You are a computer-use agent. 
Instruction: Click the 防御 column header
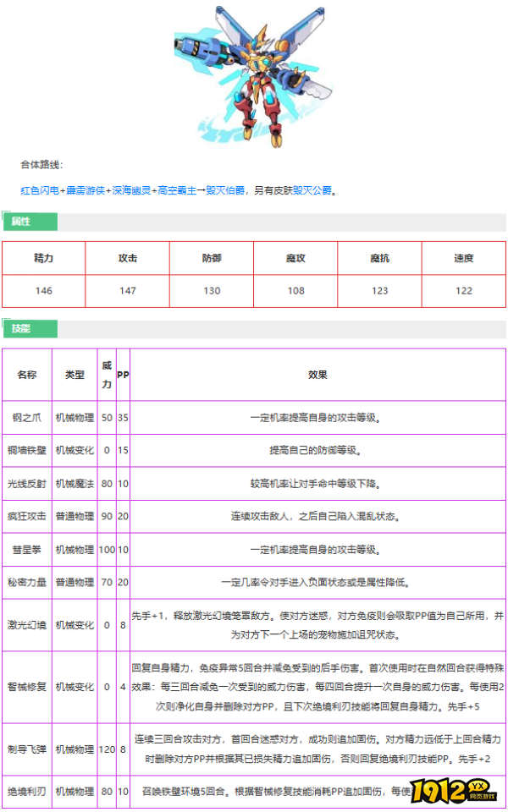212,258
